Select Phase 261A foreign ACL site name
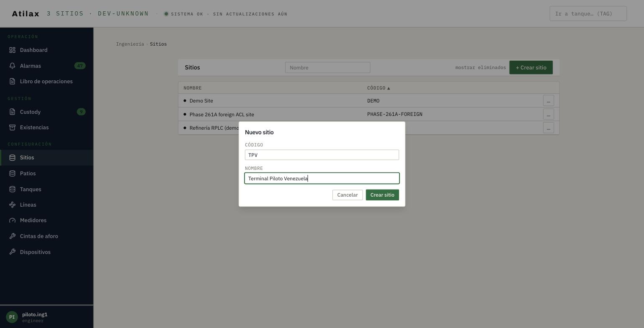 point(222,115)
